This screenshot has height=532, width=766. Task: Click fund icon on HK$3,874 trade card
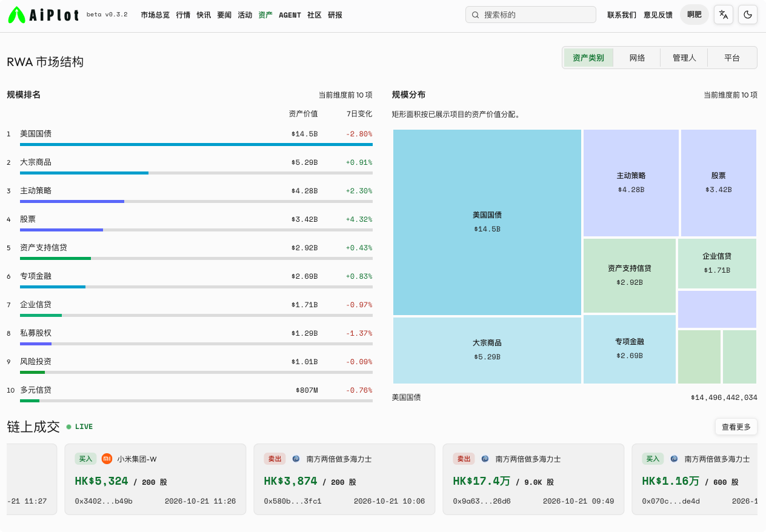click(296, 459)
